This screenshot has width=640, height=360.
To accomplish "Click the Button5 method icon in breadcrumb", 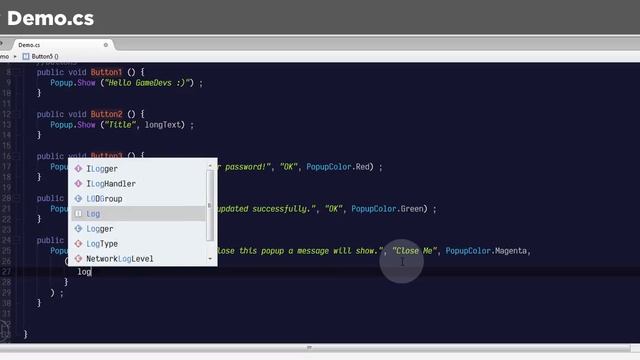I will (26, 56).
